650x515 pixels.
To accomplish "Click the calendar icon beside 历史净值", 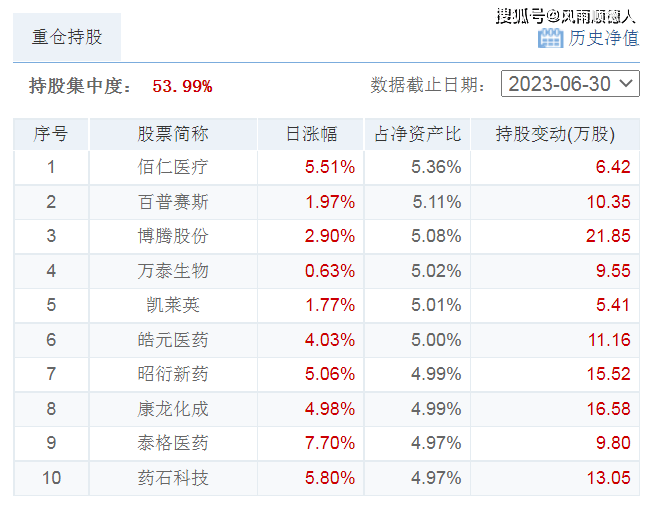I will pos(550,38).
